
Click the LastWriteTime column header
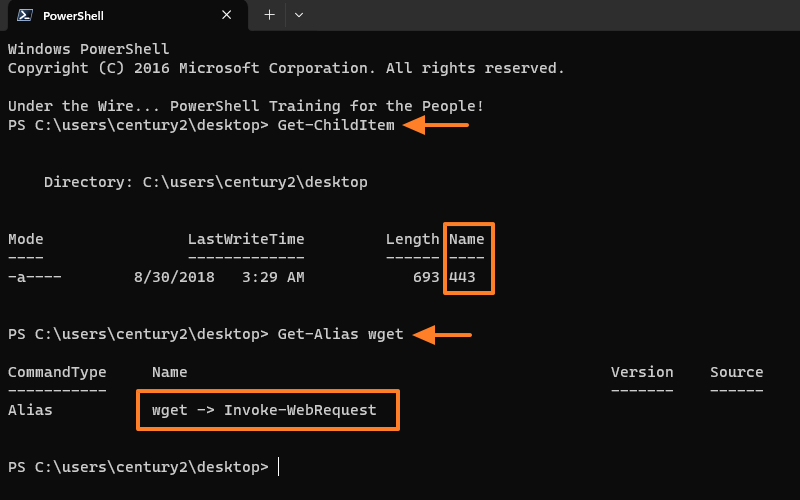click(x=246, y=240)
